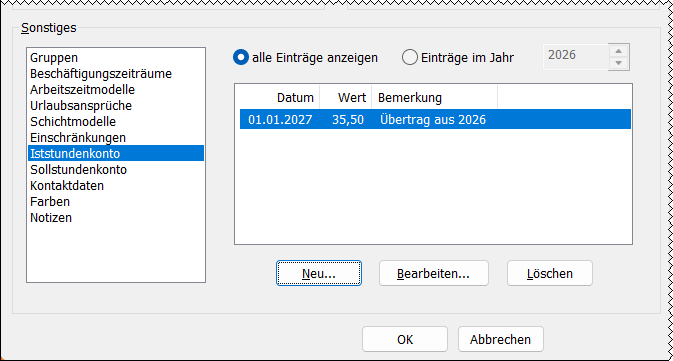The height and width of the screenshot is (361, 673).
Task: Select Beschäftigungszeiträume in the list
Action: click(x=116, y=74)
